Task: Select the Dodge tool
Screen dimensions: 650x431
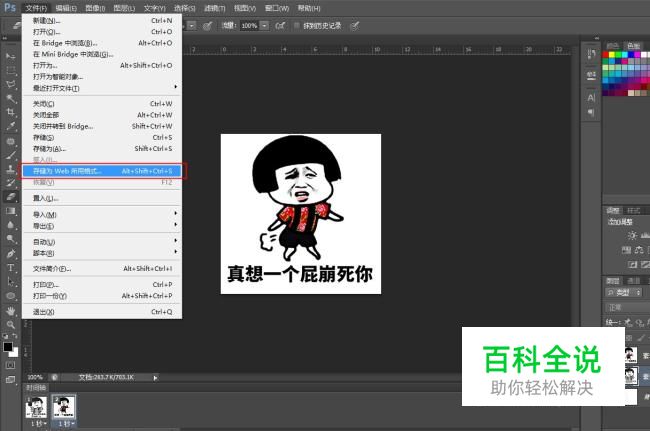Action: [x=10, y=239]
